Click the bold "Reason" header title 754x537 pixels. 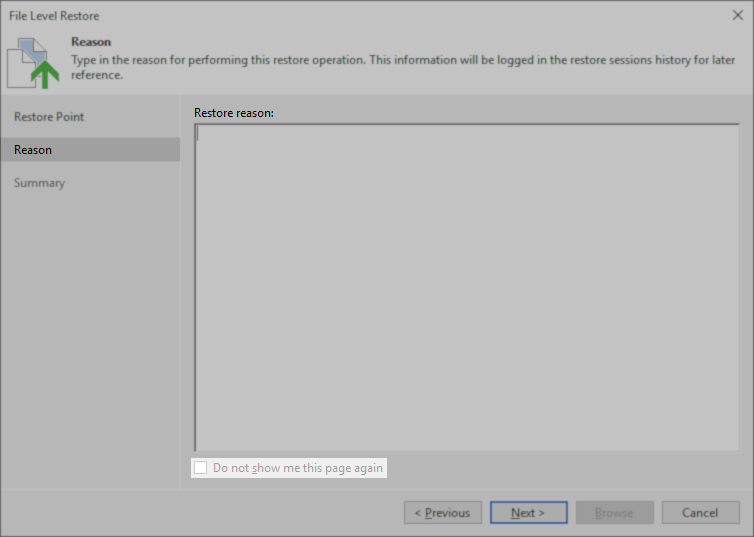point(91,42)
